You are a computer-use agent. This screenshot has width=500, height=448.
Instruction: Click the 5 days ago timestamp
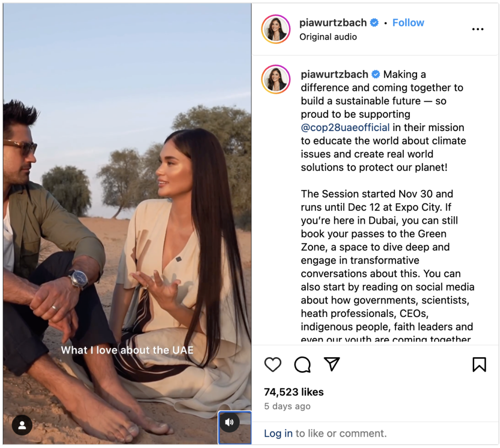287,406
